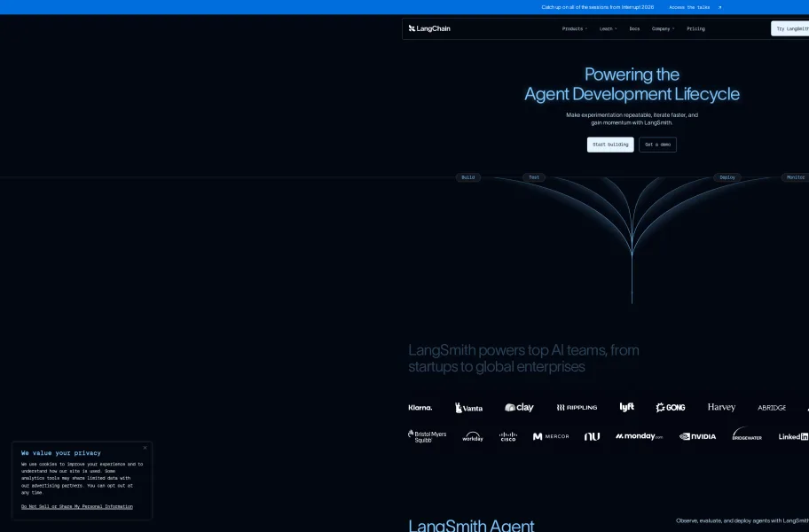Click the Mercor logo
Screen dimensions: 809x532
pyautogui.click(x=551, y=436)
